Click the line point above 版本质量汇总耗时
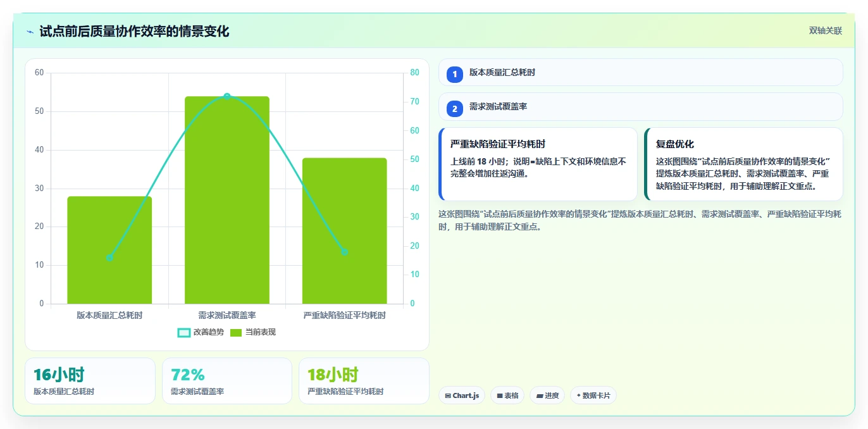 point(109,258)
